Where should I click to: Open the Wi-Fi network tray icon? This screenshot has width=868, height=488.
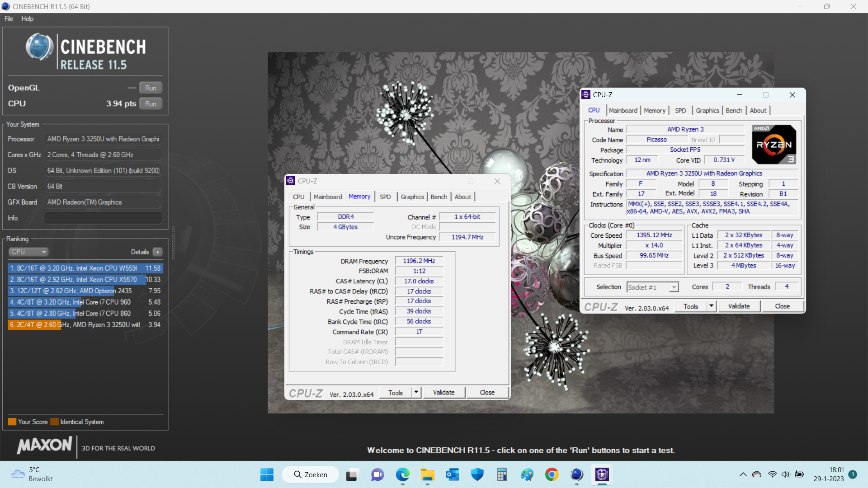(x=772, y=474)
